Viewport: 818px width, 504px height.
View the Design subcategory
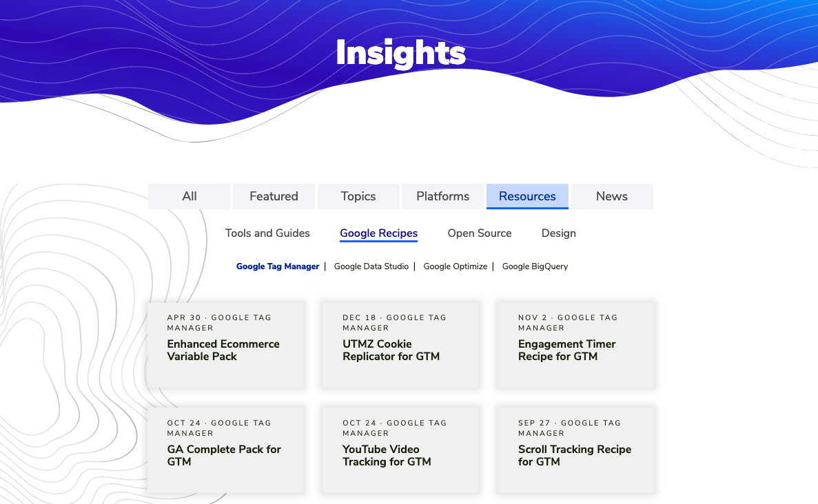pos(559,233)
